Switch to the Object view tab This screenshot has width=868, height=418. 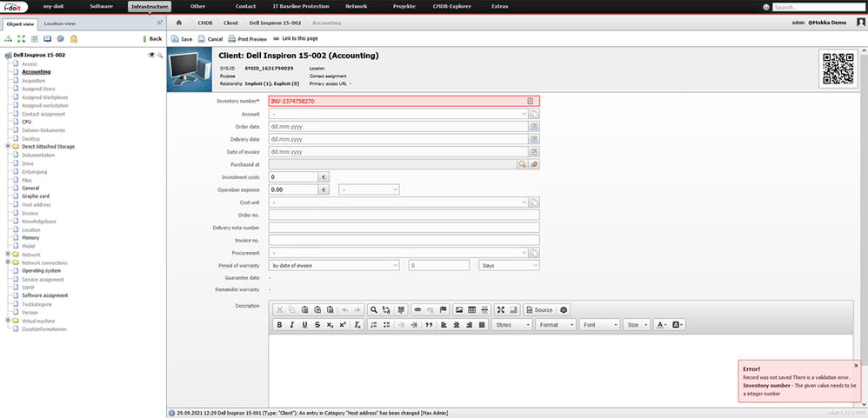point(20,23)
